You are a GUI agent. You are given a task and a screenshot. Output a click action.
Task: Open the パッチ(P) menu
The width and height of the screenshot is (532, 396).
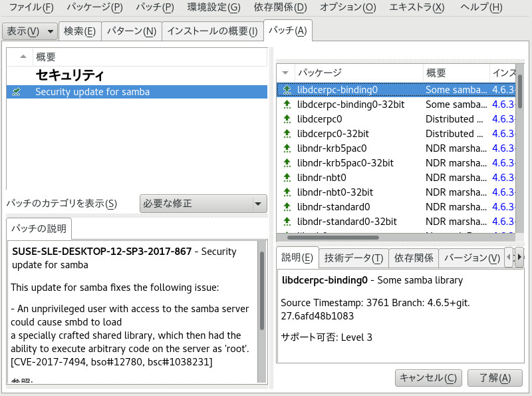pos(155,7)
